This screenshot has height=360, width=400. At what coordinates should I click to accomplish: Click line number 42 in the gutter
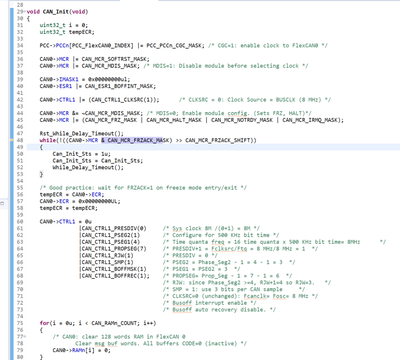coord(20,100)
